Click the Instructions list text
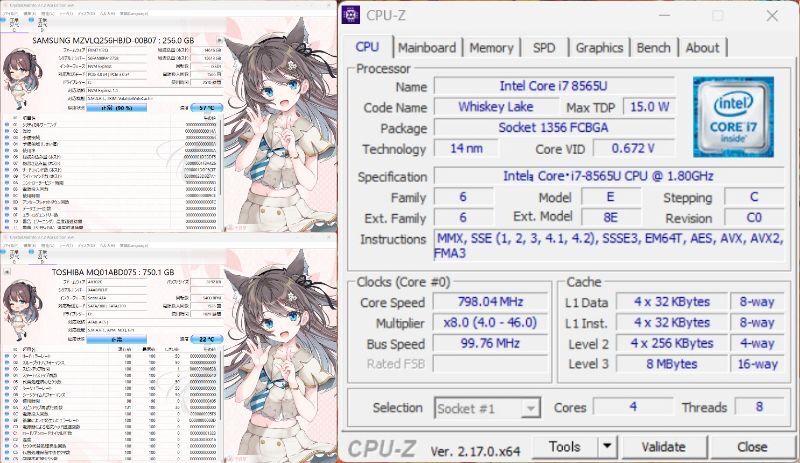Screen dimensions: 800x463 tap(608, 246)
